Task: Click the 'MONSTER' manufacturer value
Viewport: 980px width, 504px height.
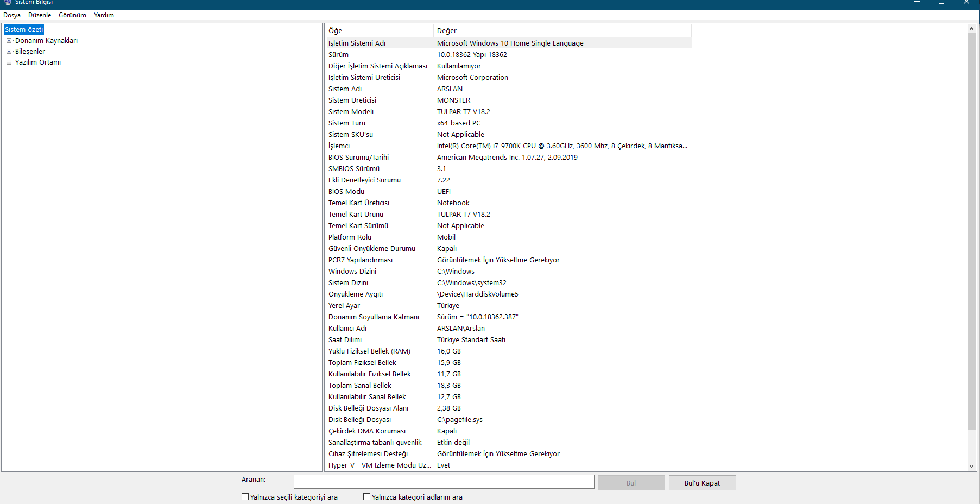Action: pos(453,100)
